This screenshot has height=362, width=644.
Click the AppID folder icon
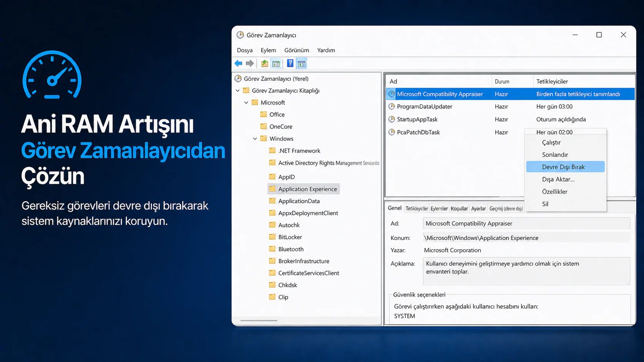click(272, 177)
